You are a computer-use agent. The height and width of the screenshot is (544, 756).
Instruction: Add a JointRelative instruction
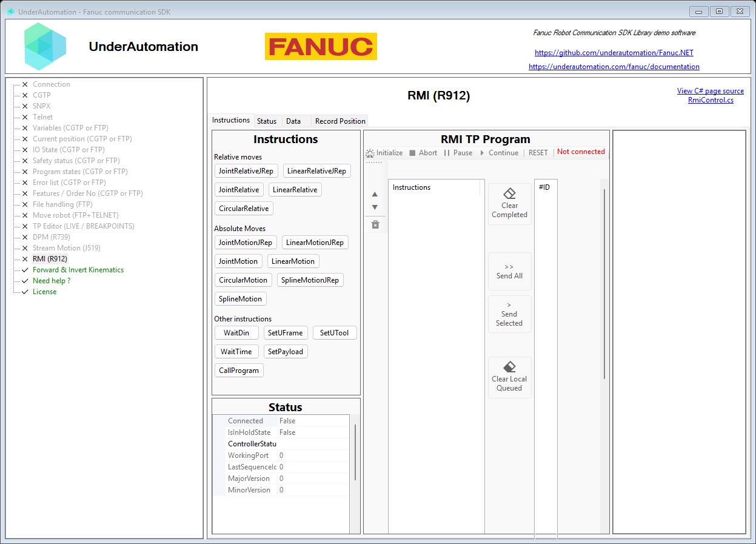click(x=239, y=190)
